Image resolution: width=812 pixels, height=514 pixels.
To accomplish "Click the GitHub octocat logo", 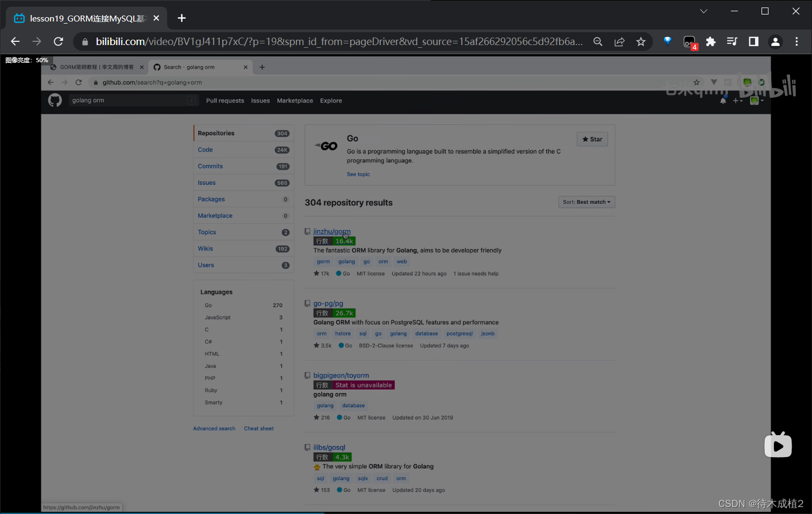I will coord(55,100).
